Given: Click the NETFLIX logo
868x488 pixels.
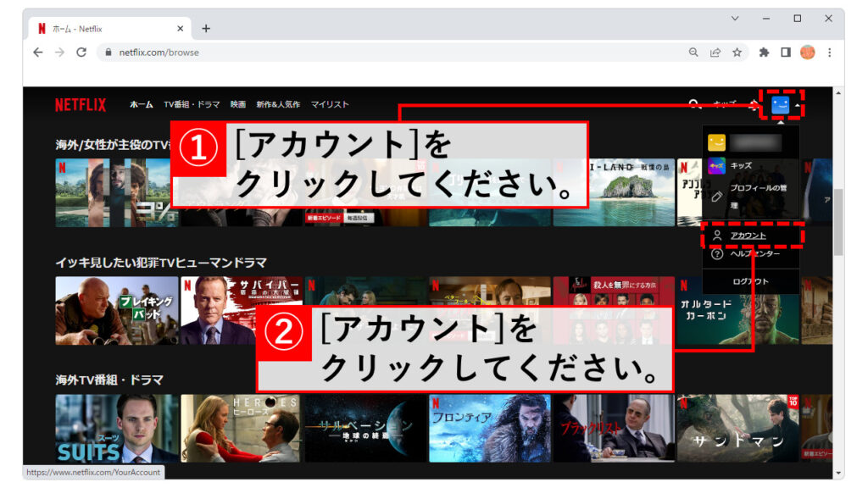Looking at the screenshot, I should pos(81,105).
